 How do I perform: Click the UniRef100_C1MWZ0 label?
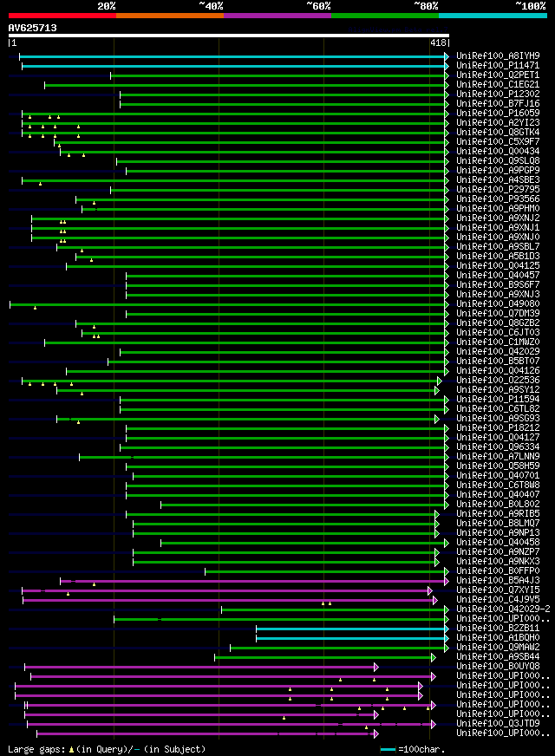498,342
